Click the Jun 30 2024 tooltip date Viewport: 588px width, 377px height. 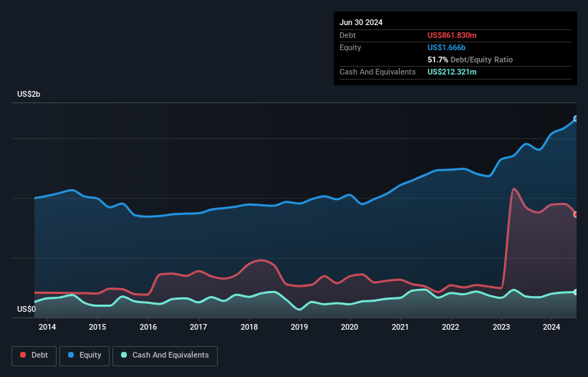361,22
